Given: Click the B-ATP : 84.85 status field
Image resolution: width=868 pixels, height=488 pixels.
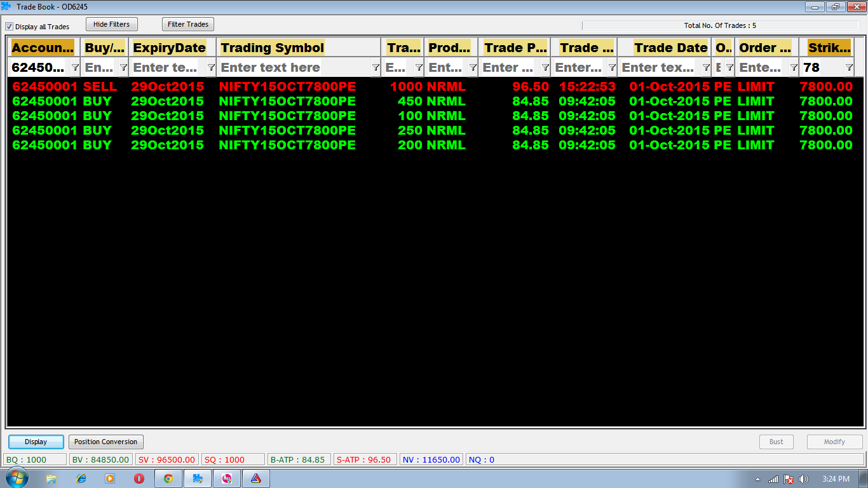Looking at the screenshot, I should (x=299, y=459).
